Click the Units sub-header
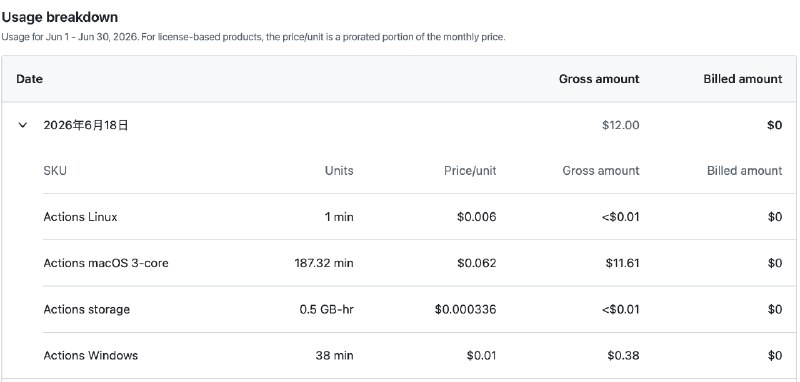 pos(339,170)
